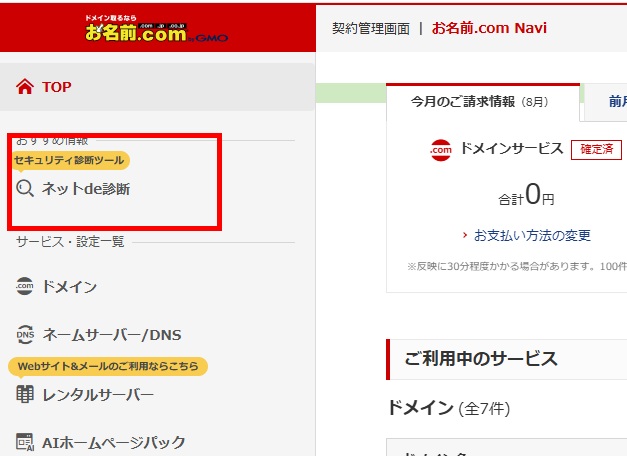Click the サービス・設定一覧 section label
The width and height of the screenshot is (627, 456).
click(x=70, y=242)
